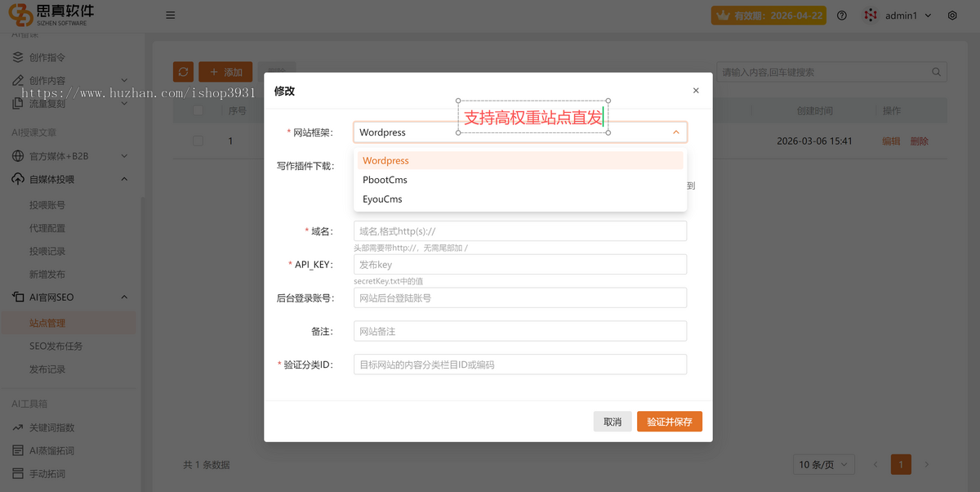
Task: Click the 官方媒体+B2B globe icon
Action: (x=18, y=155)
